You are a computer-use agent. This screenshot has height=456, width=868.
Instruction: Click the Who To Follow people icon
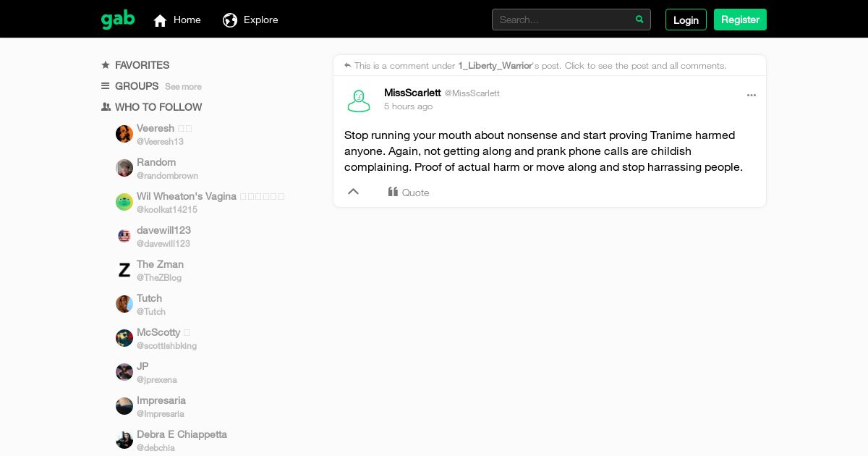pyautogui.click(x=106, y=107)
